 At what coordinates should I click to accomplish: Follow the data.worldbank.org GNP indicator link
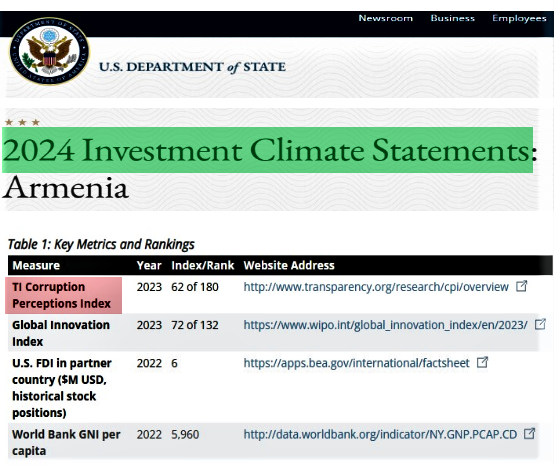(x=380, y=435)
